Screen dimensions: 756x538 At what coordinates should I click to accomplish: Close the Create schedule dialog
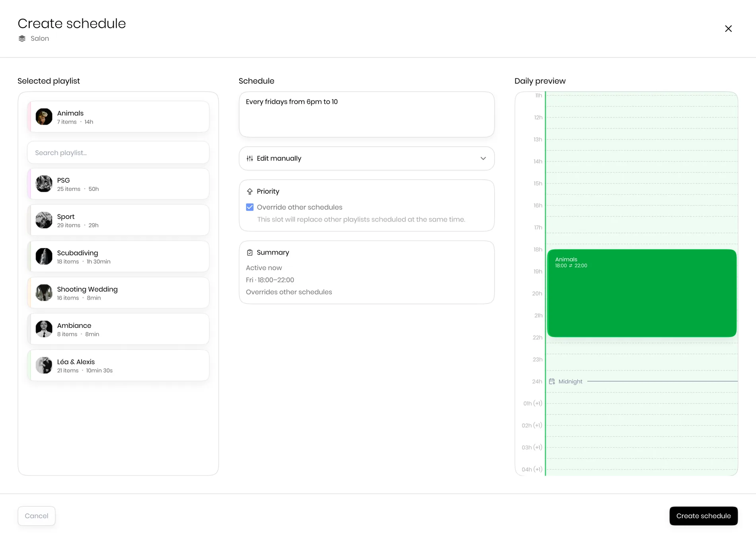pos(728,29)
